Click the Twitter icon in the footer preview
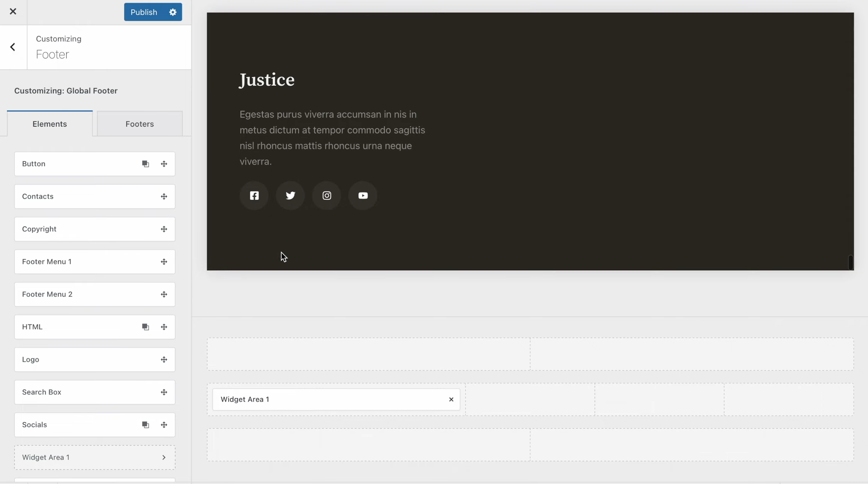Viewport: 868px width, 484px height. coord(290,196)
